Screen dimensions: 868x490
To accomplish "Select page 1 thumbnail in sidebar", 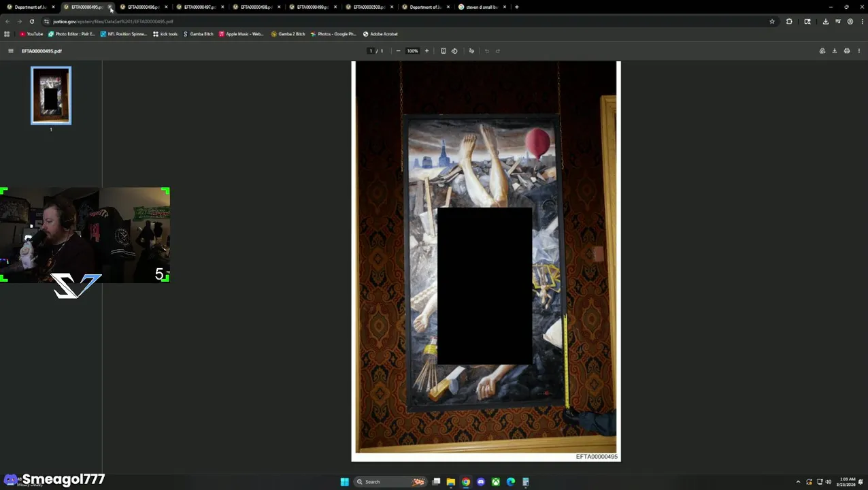I will [x=51, y=95].
